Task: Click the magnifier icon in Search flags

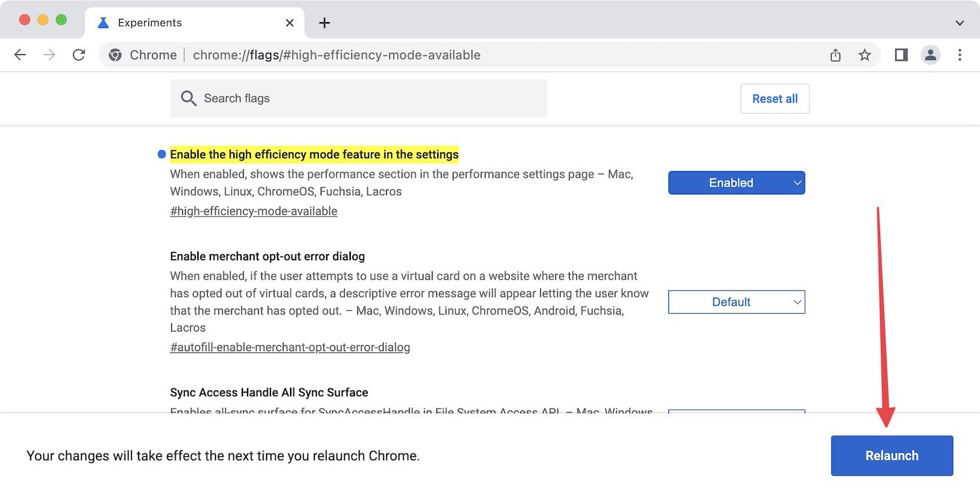Action: pos(189,99)
